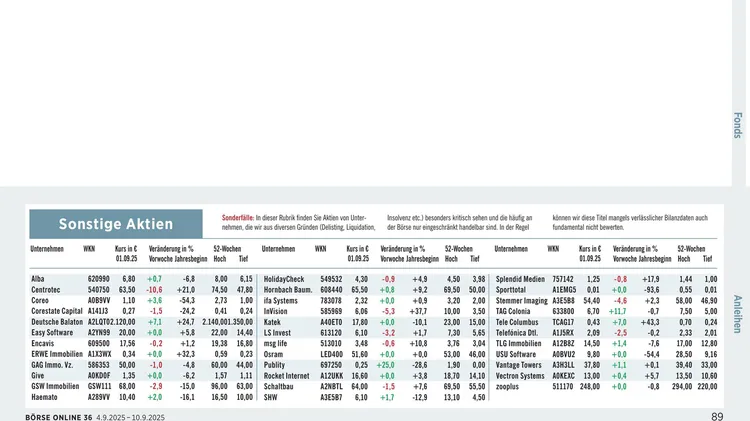Image resolution: width=750 pixels, height=421 pixels.
Task: Click Hornbach Baum. price 65,50
Action: 359,290
